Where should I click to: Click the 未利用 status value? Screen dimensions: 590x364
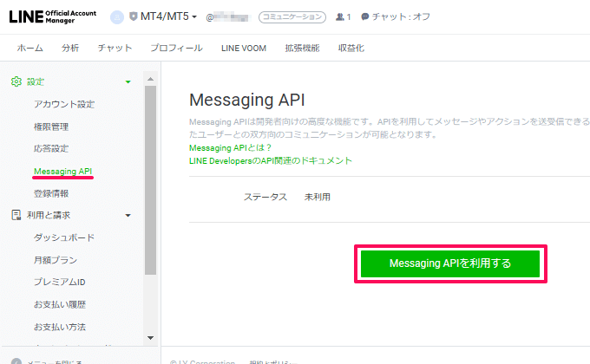[318, 197]
